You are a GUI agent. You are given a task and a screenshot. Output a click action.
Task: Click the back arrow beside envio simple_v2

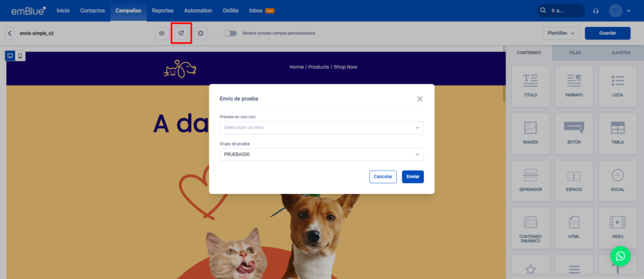coord(10,33)
